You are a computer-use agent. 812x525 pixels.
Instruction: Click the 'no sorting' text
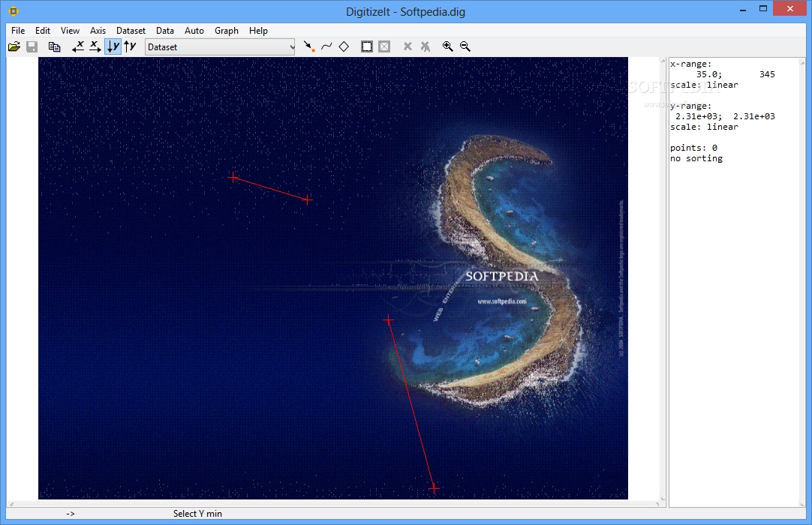tap(696, 158)
